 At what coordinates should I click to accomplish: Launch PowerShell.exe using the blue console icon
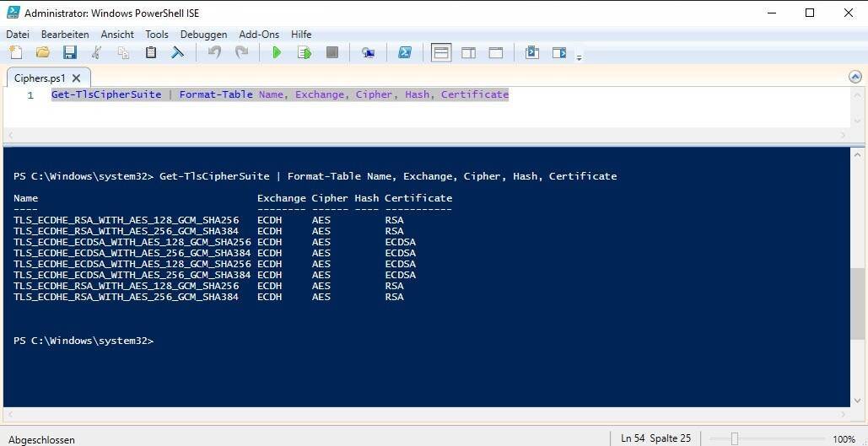(x=405, y=52)
